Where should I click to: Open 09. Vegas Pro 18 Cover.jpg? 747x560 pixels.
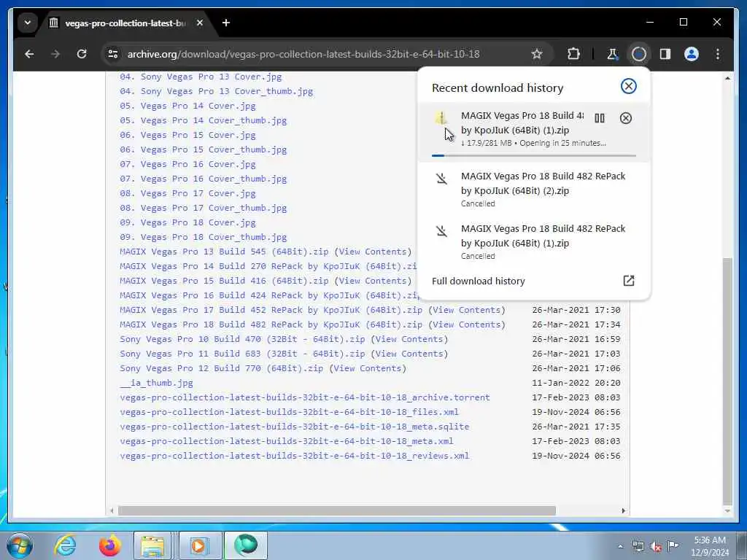187,222
